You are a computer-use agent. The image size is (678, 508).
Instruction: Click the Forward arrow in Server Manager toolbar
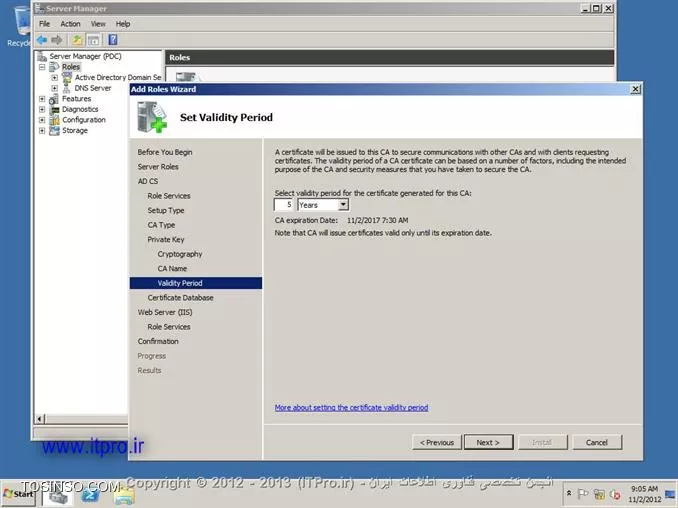coord(57,40)
